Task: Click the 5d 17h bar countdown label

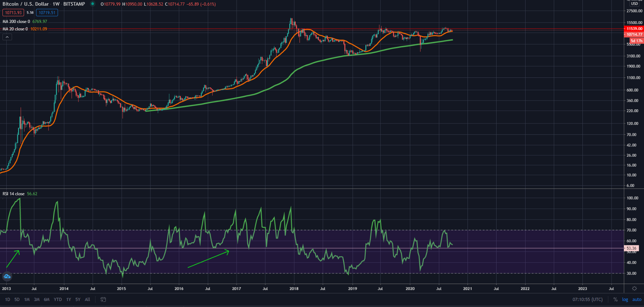Action: (x=636, y=41)
